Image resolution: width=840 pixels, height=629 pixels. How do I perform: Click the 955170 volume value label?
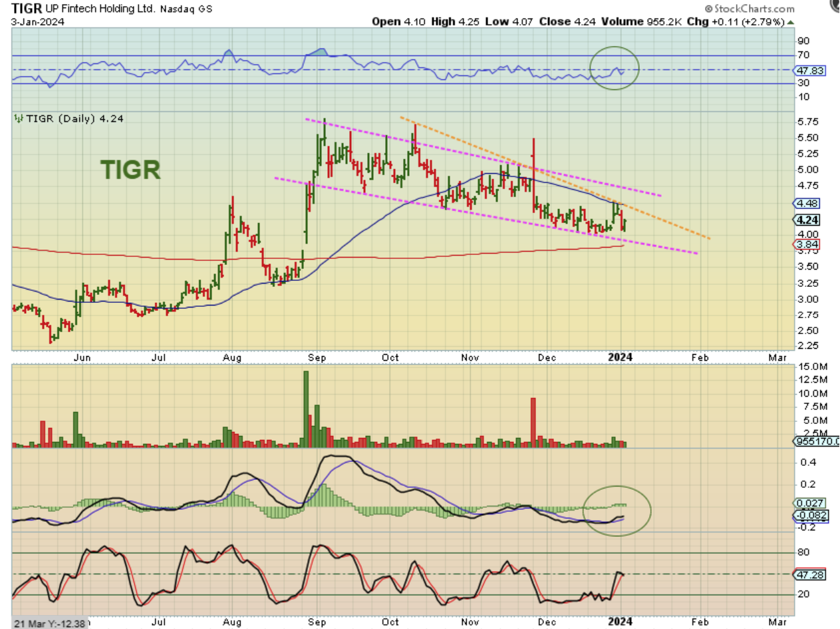click(x=817, y=441)
